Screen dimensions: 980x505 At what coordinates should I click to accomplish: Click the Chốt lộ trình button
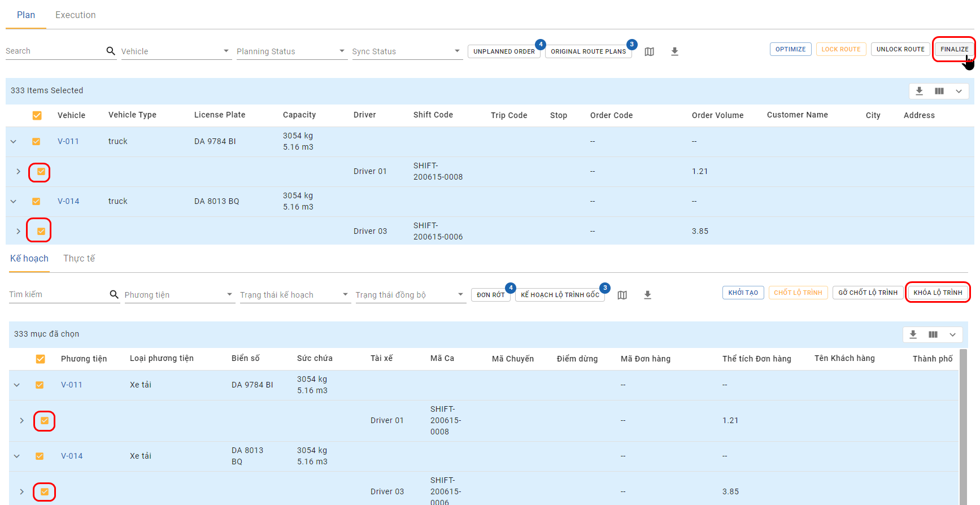pyautogui.click(x=798, y=293)
